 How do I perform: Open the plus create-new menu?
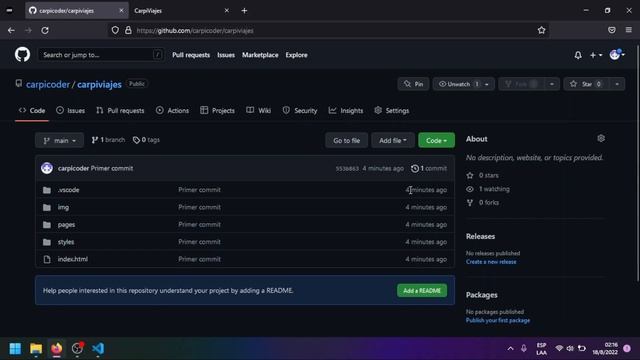pyautogui.click(x=596, y=55)
